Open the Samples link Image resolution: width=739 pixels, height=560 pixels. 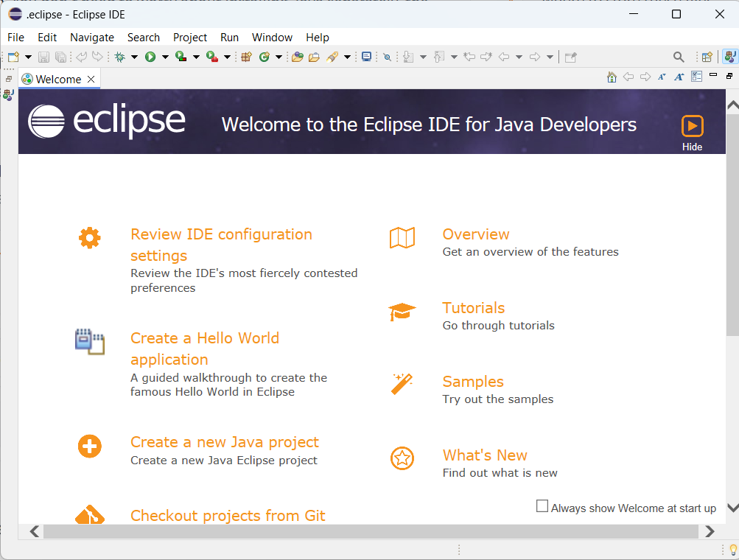[x=473, y=382]
